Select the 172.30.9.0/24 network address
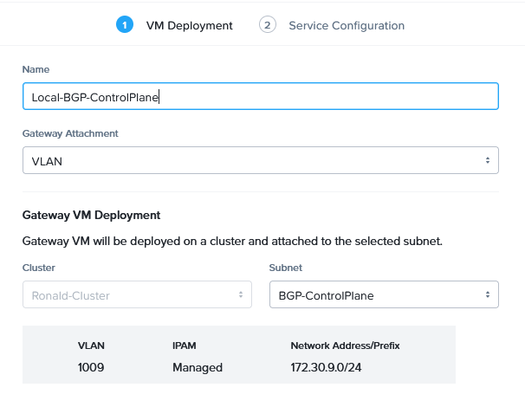Screen dimensions: 525x420 point(327,367)
